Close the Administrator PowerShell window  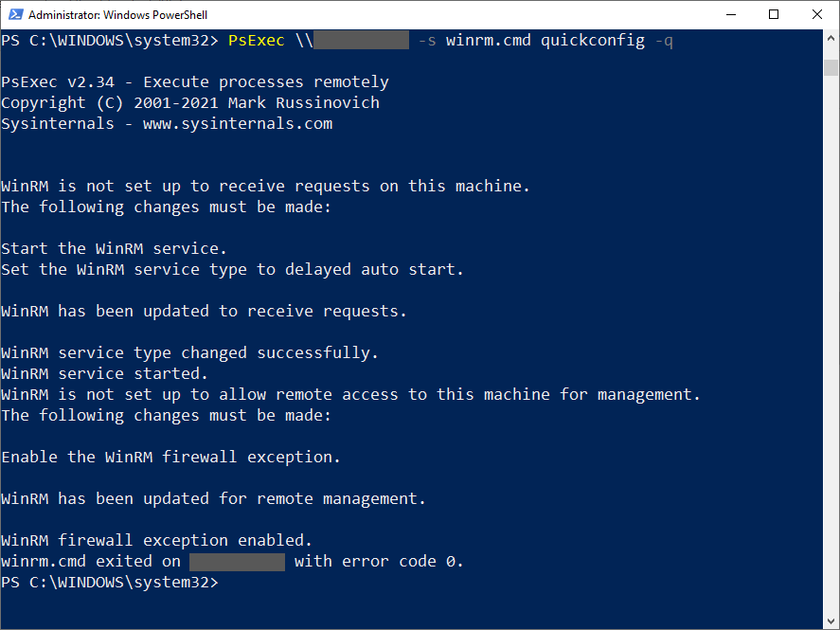[817, 14]
